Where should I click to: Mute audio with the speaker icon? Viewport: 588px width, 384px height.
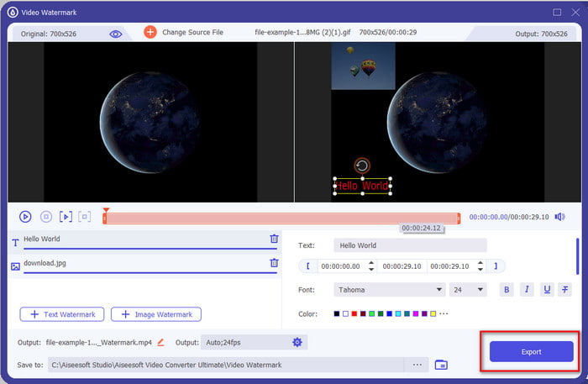point(560,217)
